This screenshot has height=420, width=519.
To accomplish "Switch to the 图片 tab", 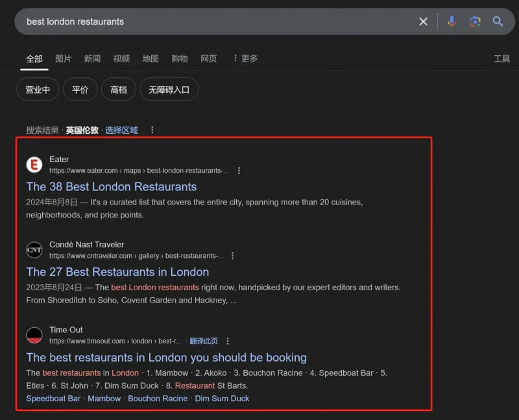I will coord(63,59).
